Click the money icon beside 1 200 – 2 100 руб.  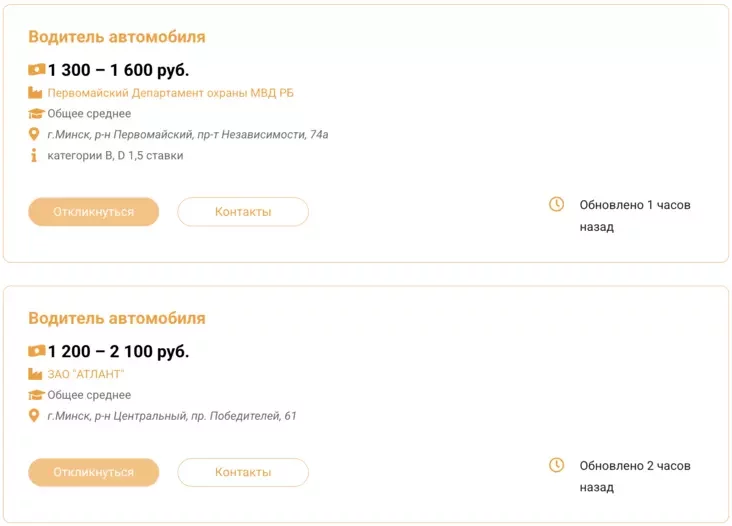(x=37, y=351)
